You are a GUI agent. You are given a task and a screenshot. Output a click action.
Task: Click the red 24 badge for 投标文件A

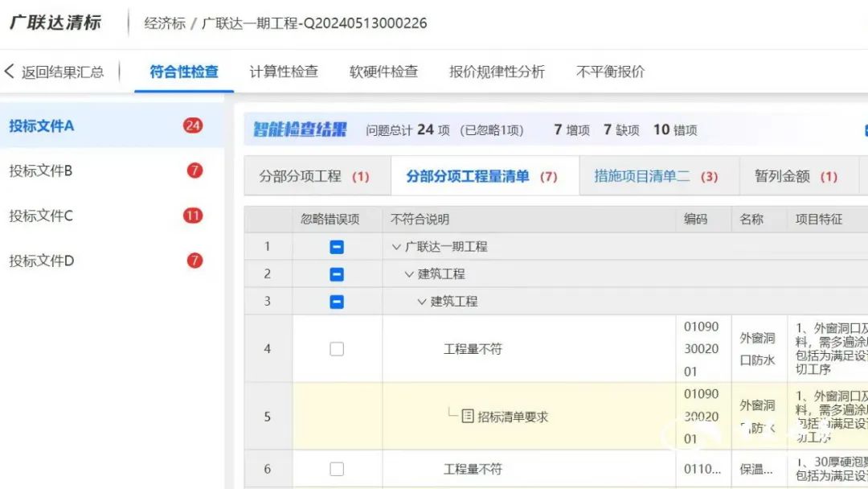(x=193, y=125)
